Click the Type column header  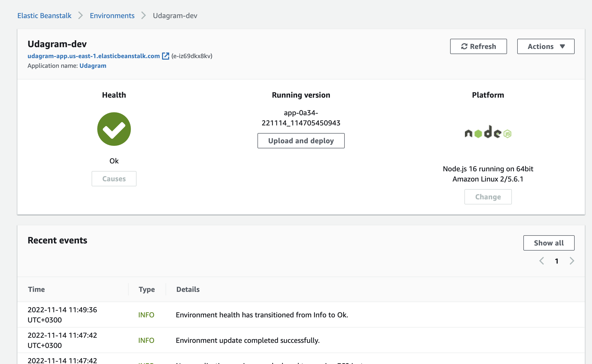[147, 289]
